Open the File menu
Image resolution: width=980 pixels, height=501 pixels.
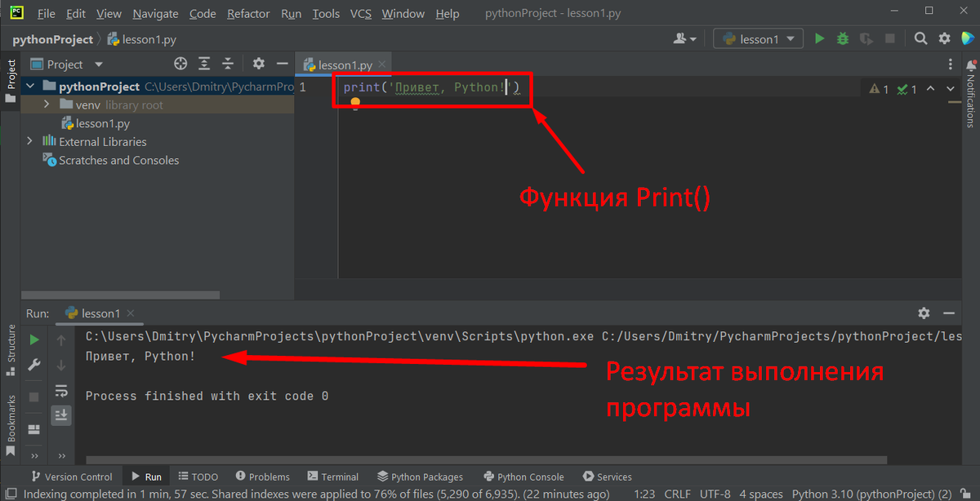pos(47,14)
